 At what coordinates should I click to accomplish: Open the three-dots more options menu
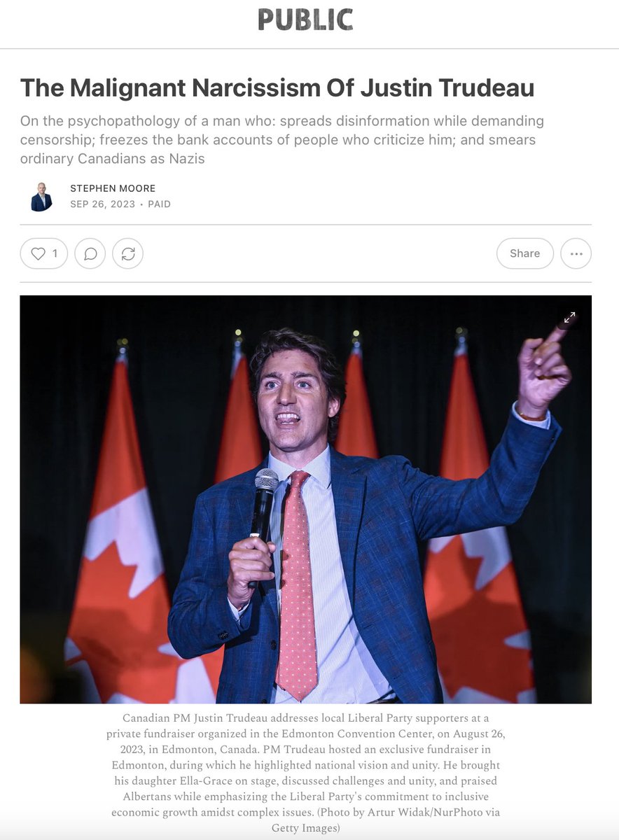[x=576, y=253]
